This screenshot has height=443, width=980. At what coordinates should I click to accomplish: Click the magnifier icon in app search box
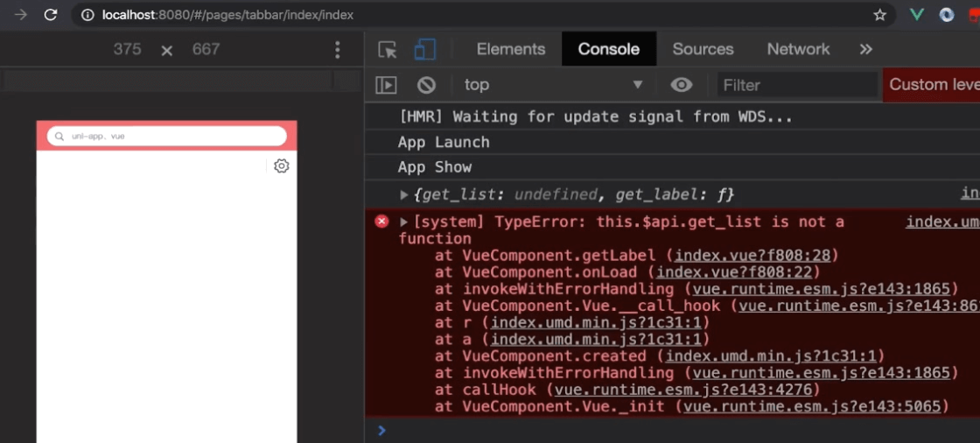[x=60, y=136]
